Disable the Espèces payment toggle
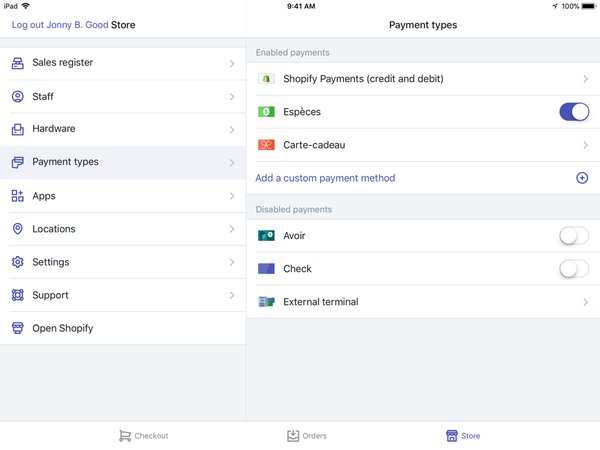This screenshot has width=600, height=450. (x=573, y=112)
